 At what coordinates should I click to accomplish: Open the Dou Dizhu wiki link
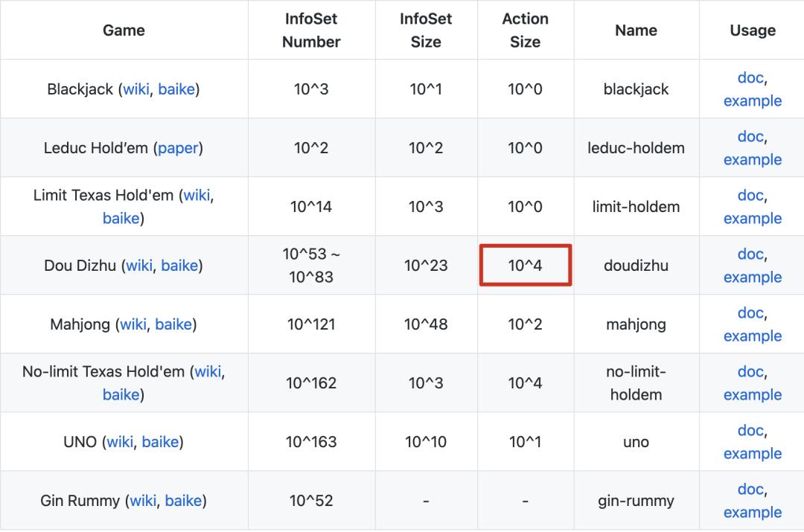pyautogui.click(x=138, y=266)
